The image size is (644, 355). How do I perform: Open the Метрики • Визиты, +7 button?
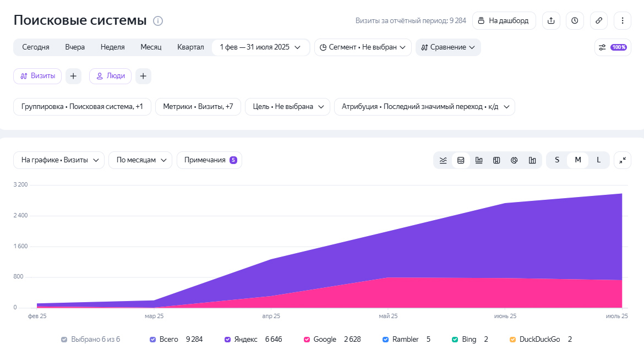(198, 107)
